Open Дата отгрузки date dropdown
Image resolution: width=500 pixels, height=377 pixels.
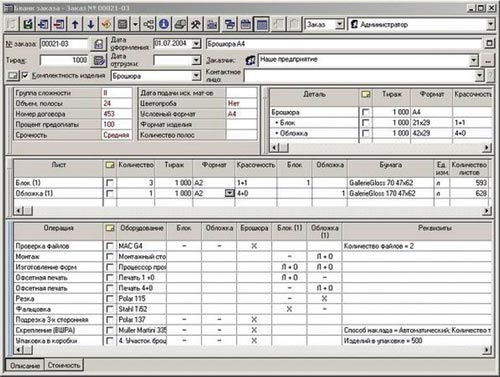coord(197,60)
